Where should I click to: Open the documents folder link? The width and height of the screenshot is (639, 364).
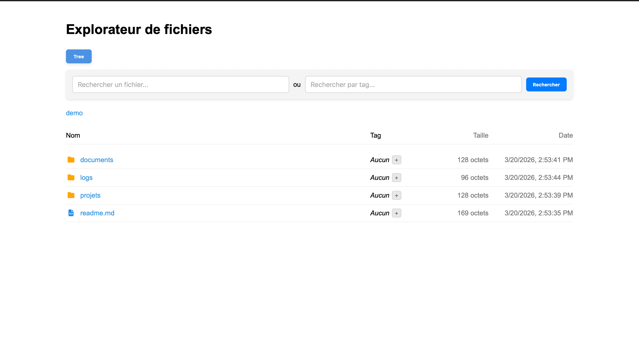[97, 160]
